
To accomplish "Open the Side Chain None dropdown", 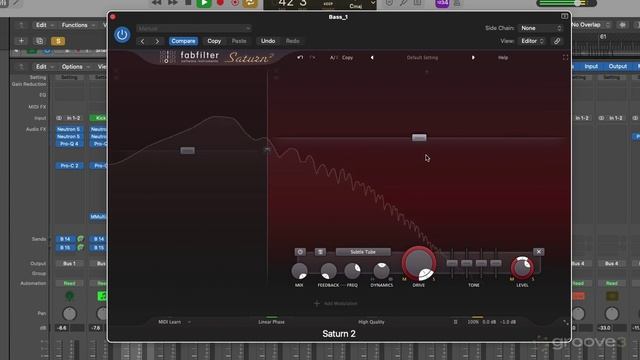I will (541, 28).
